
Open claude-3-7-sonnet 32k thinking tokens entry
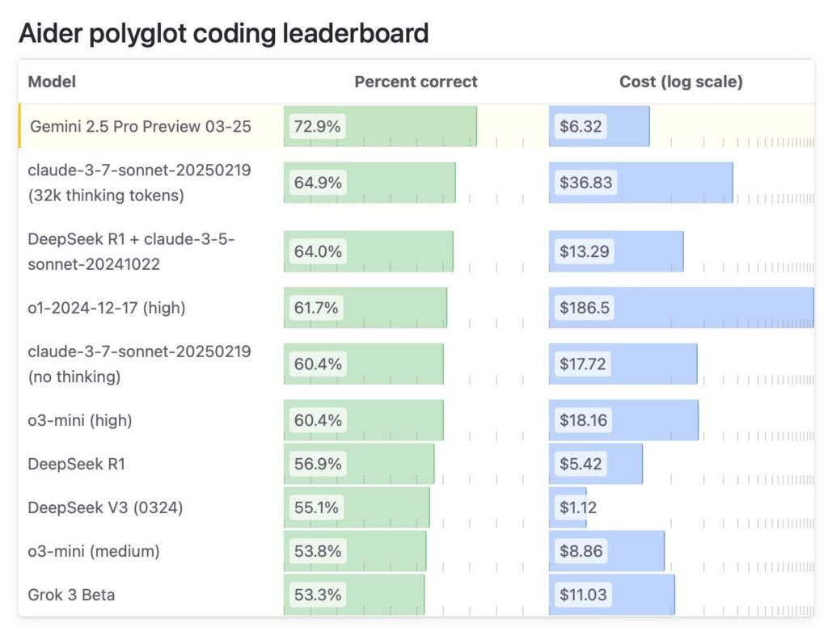(139, 183)
